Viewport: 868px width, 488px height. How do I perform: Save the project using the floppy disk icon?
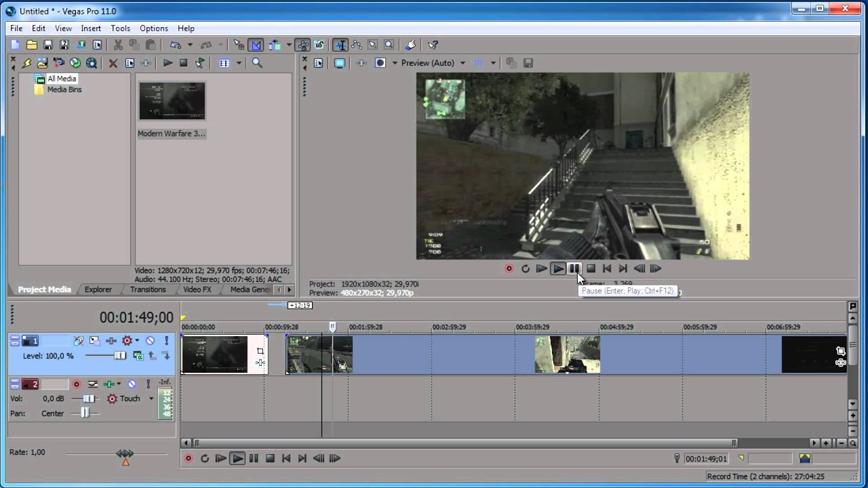(48, 45)
